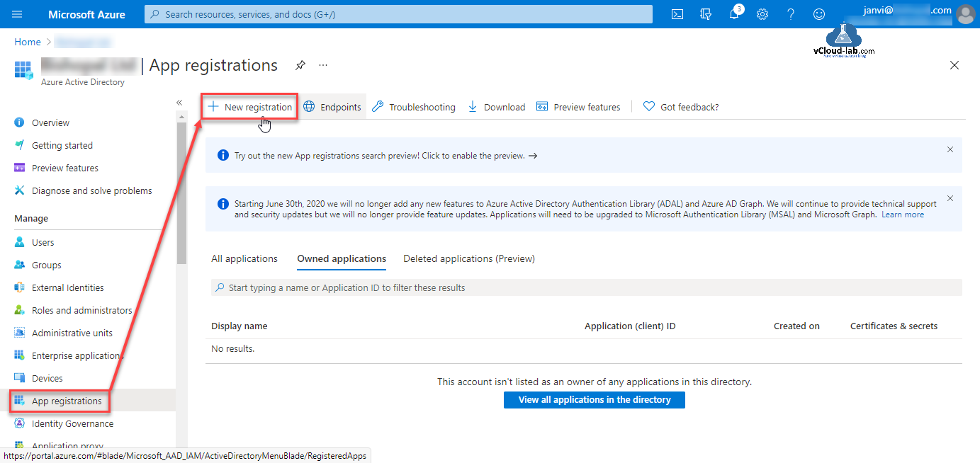Click the Overview info icon
This screenshot has height=463, width=980.
pos(19,122)
